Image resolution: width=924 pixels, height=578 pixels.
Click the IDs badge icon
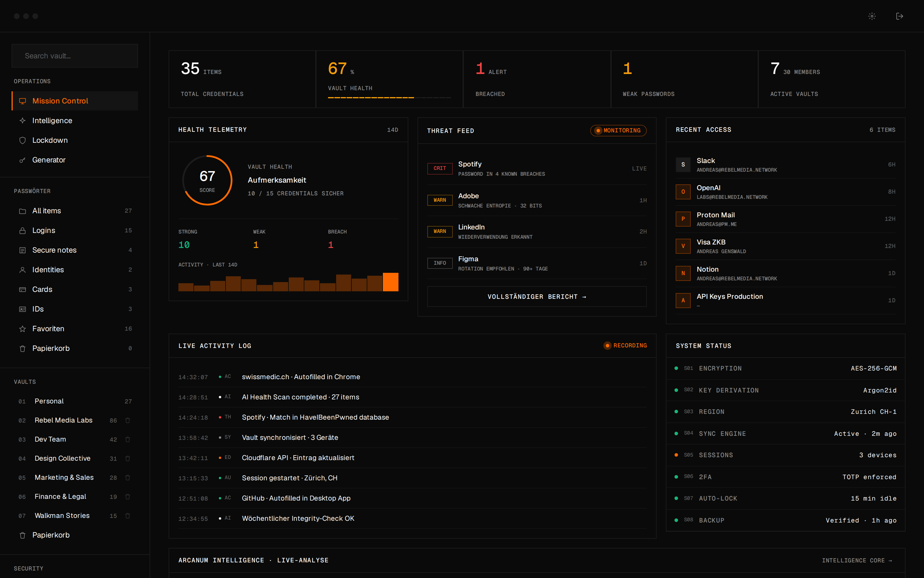pos(23,309)
